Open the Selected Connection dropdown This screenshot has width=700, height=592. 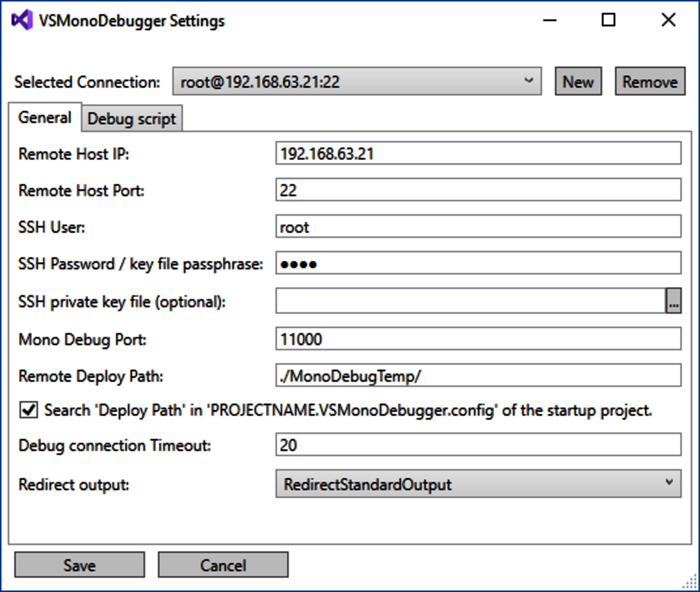[x=357, y=81]
